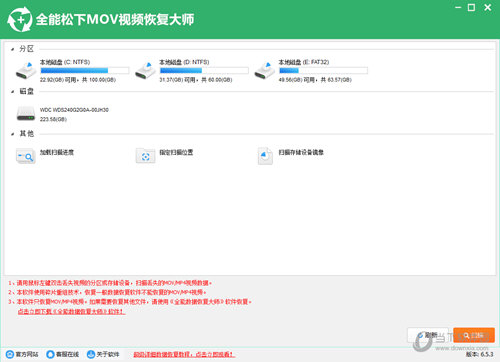
Task: Click the official website globe icon
Action: 10,354
